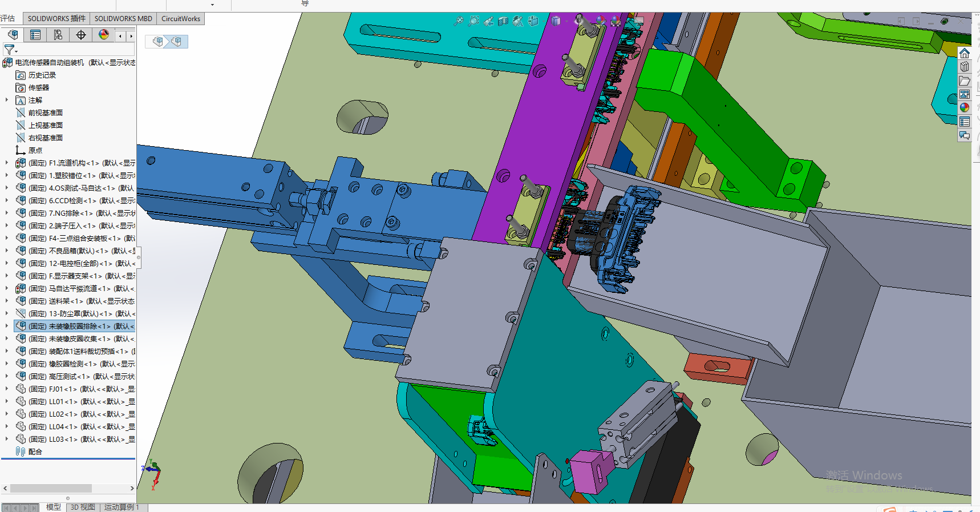Switch to CircuitWorks tab
The image size is (980, 512).
pyautogui.click(x=181, y=19)
